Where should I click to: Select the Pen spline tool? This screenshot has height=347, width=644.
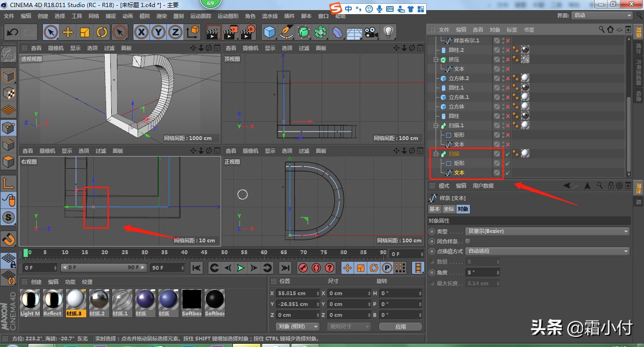(287, 32)
